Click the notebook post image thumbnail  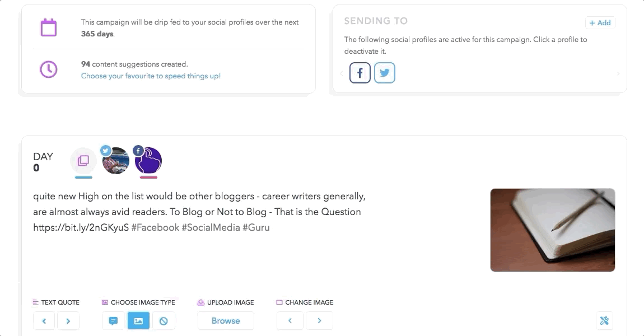pyautogui.click(x=552, y=230)
